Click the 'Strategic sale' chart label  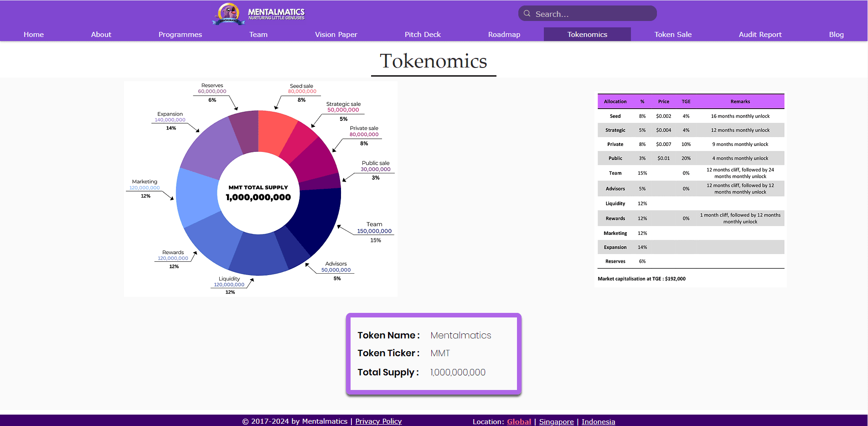(343, 104)
